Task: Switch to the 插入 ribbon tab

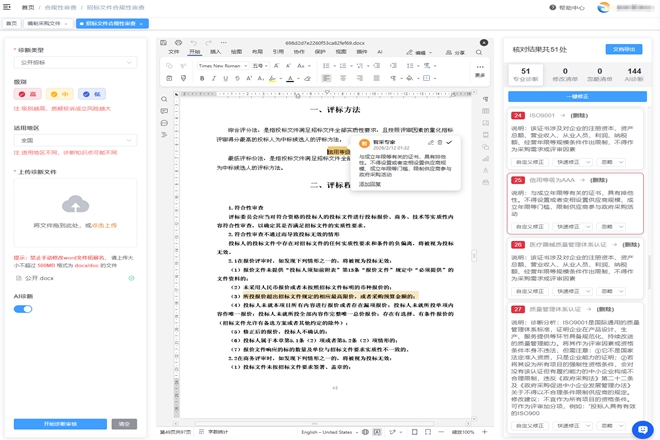Action: click(216, 52)
